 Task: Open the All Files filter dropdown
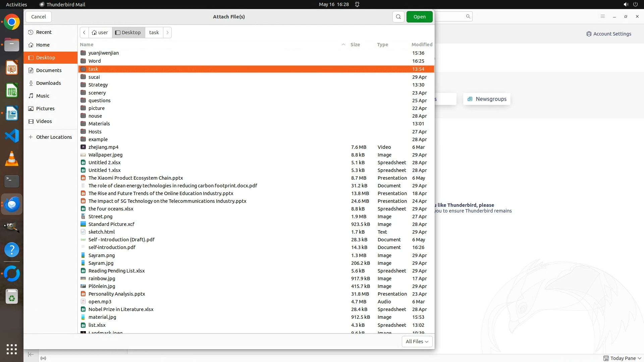[x=417, y=341]
